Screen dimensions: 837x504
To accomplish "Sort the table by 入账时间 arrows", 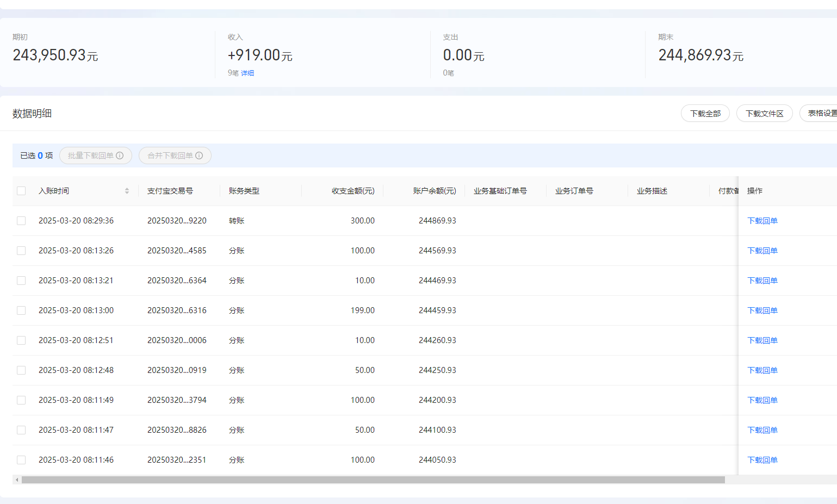I will tap(127, 191).
